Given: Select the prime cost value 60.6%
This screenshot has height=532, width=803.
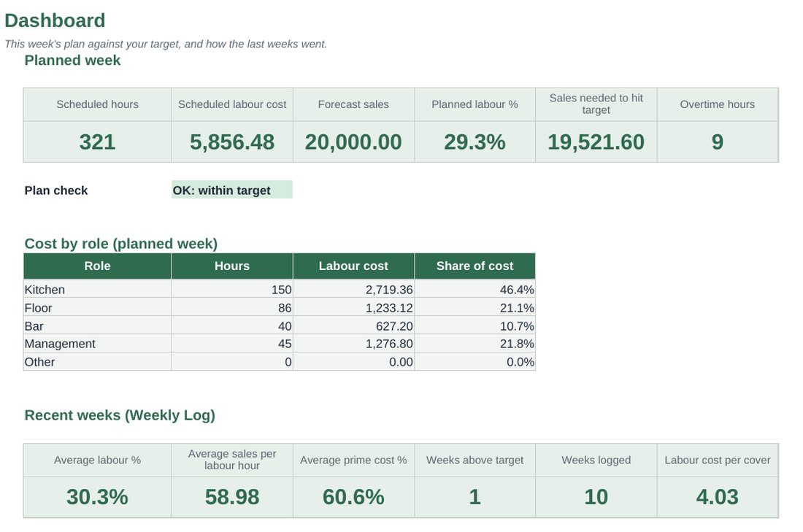Looking at the screenshot, I should pyautogui.click(x=353, y=497).
